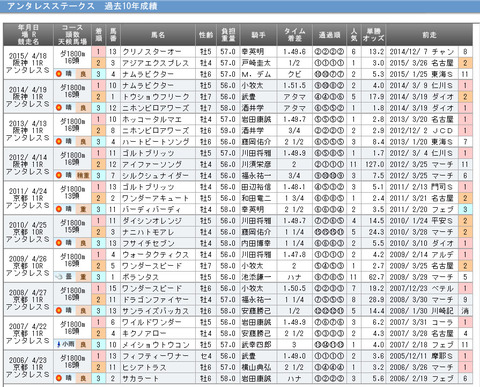
Task: Select horse name ハートビートソング
Action: click(156, 142)
